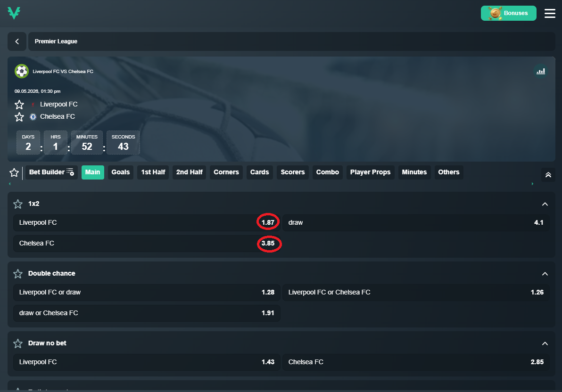Switch to the Goals tab
Screen dimensions: 562x392
[121, 172]
